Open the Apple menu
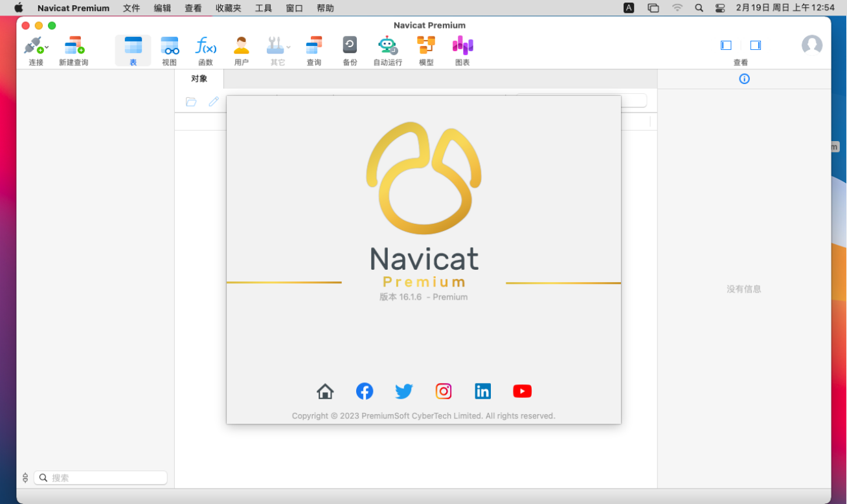Screen dimensions: 847x504 click(x=18, y=8)
